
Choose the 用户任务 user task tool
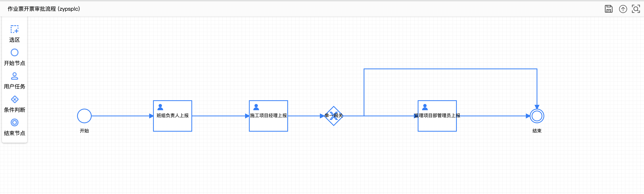[x=15, y=80]
